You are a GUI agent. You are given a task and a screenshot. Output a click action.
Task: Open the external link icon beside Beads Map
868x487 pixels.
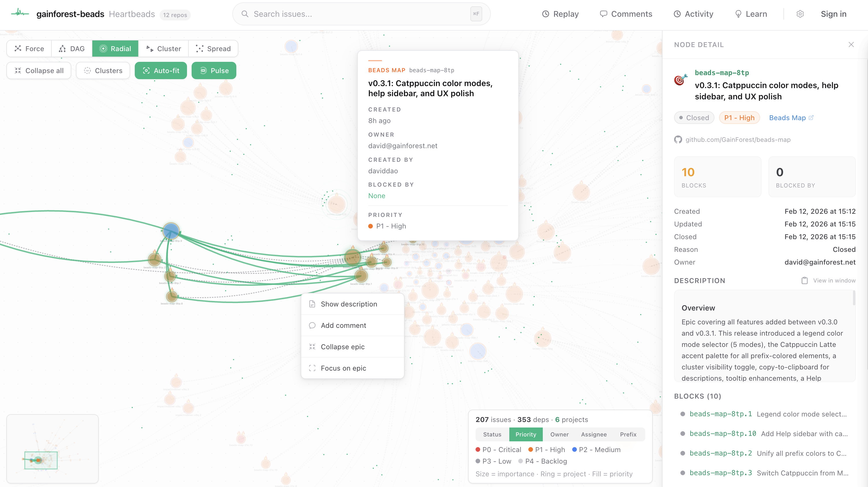tap(811, 117)
